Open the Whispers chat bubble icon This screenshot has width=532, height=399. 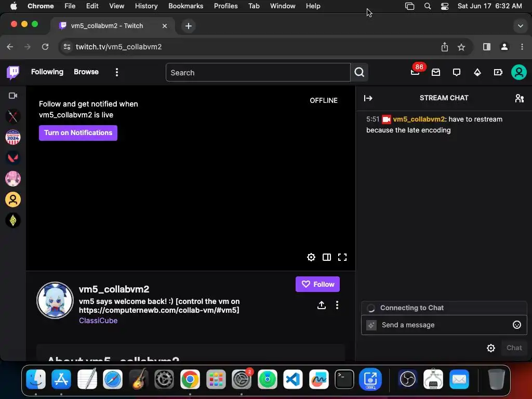pyautogui.click(x=457, y=72)
